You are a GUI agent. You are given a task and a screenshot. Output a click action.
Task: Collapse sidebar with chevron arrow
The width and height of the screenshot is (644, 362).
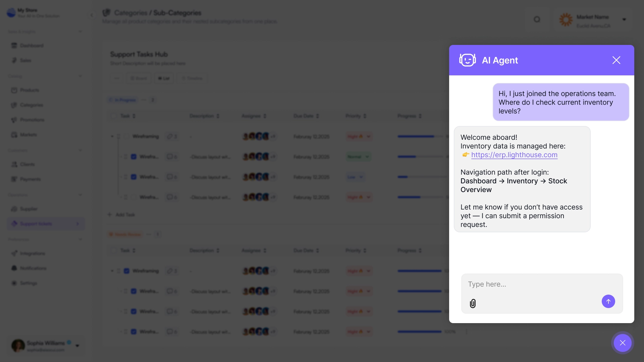(92, 15)
